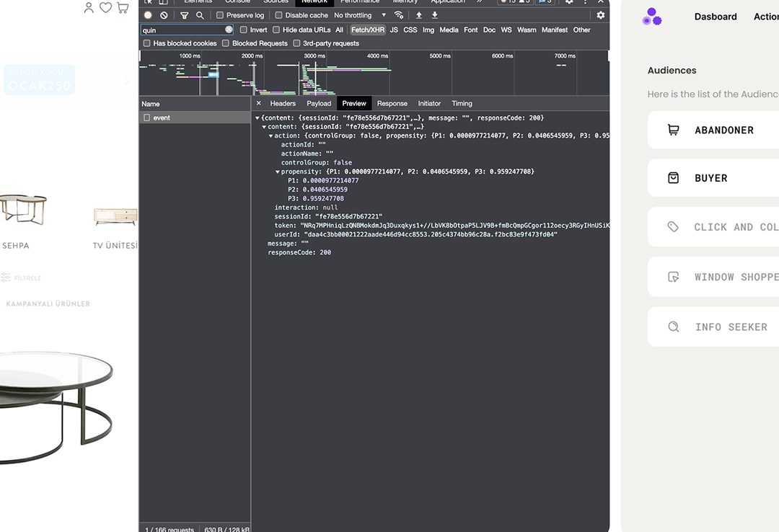Clear the 'quin' filter text
The image size is (779, 532).
pyautogui.click(x=229, y=30)
